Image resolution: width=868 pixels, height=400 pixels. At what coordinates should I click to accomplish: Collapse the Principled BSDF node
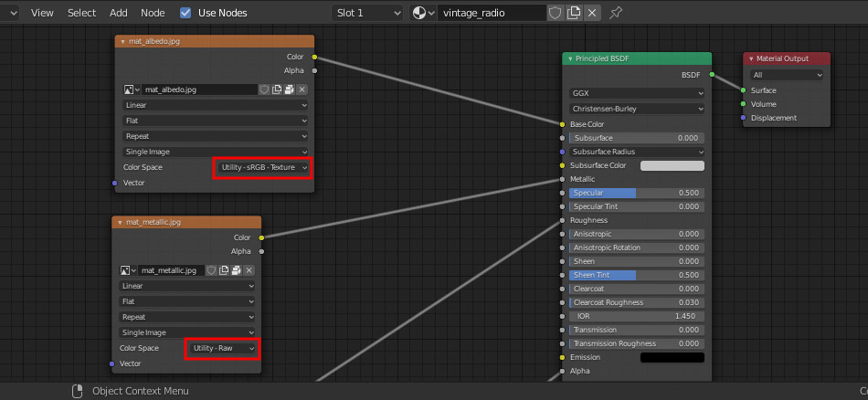pos(570,58)
